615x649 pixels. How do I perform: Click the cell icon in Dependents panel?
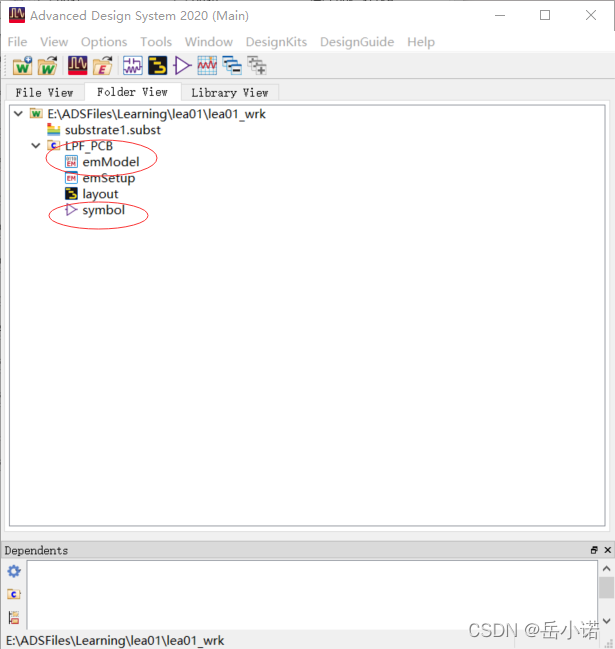tap(14, 594)
